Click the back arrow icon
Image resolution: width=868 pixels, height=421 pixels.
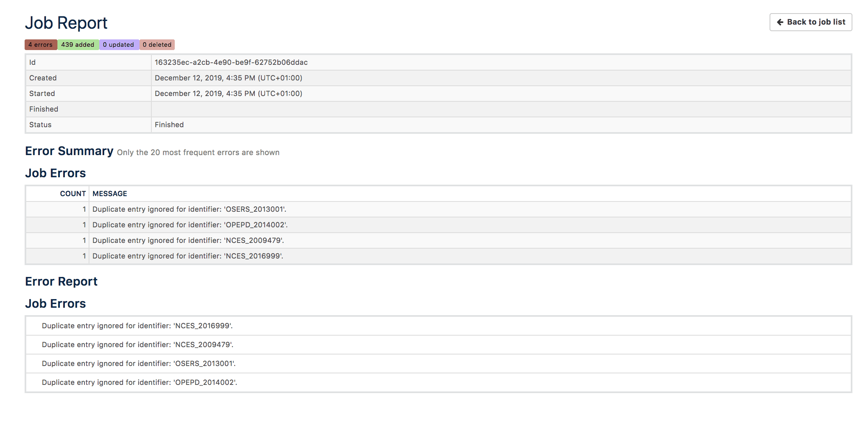click(780, 22)
